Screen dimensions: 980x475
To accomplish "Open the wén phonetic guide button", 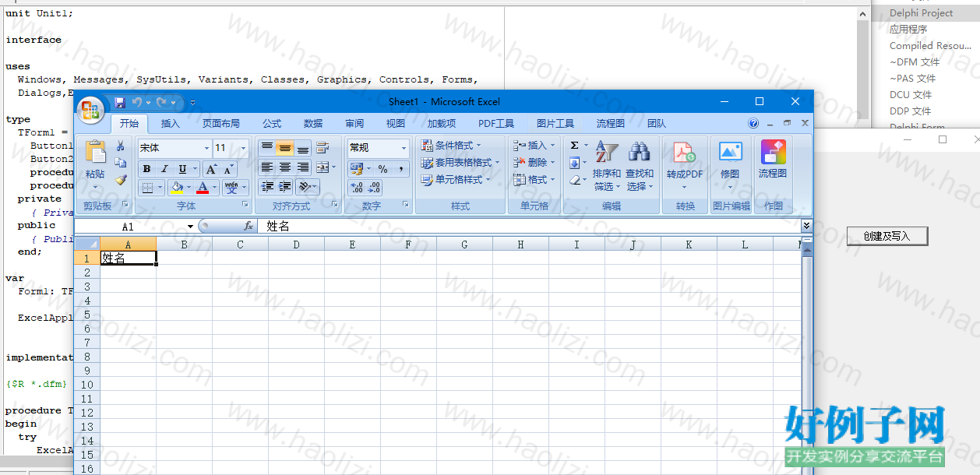I will pyautogui.click(x=231, y=188).
